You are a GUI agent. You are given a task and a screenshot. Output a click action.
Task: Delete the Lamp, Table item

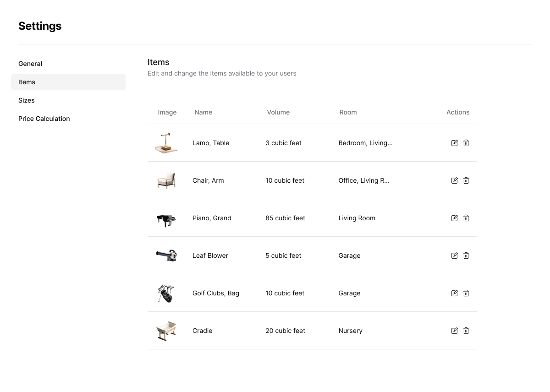click(x=466, y=143)
